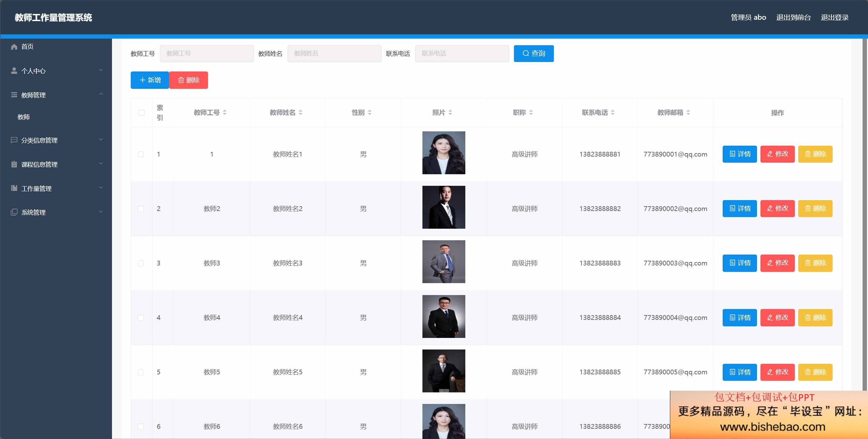868x439 pixels.
Task: Click the photo thumbnail of 教师姓名4
Action: [x=444, y=316]
